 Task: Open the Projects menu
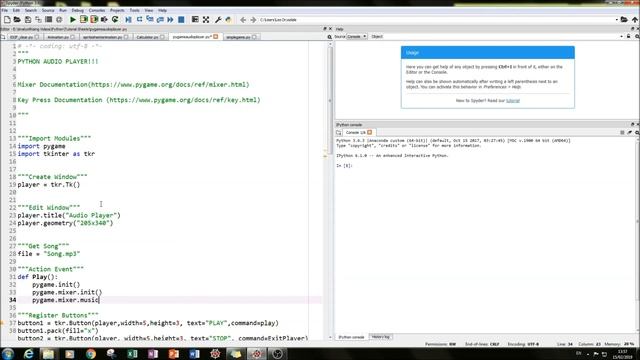tap(117, 10)
